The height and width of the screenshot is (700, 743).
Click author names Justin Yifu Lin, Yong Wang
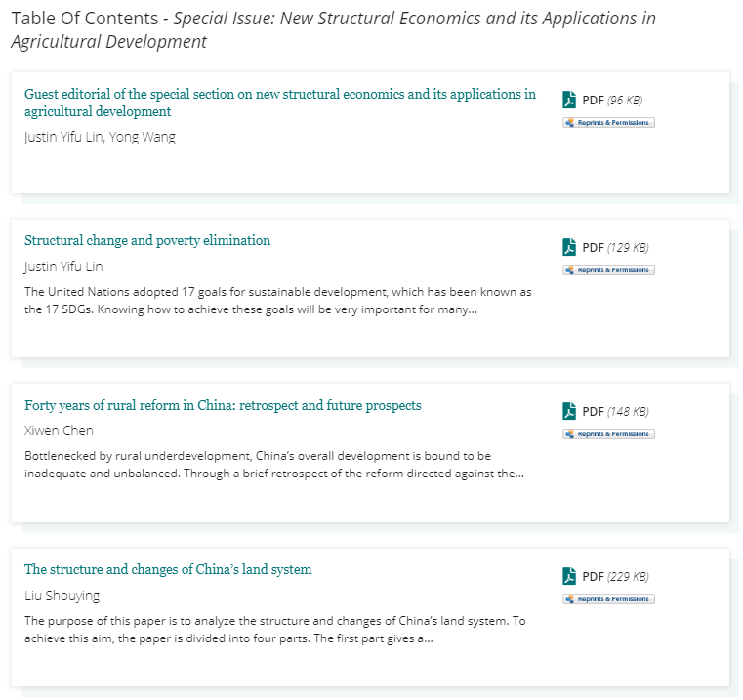click(100, 137)
